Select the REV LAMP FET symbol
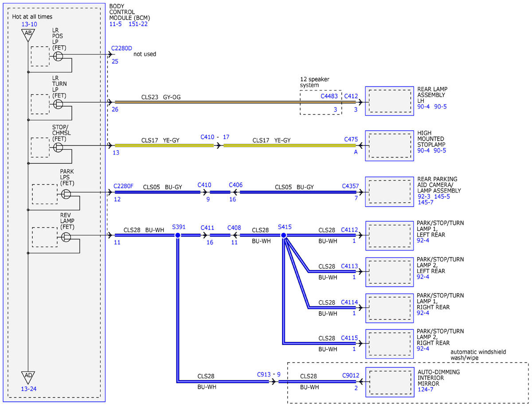Screen dimensions: 532x411 [66, 237]
